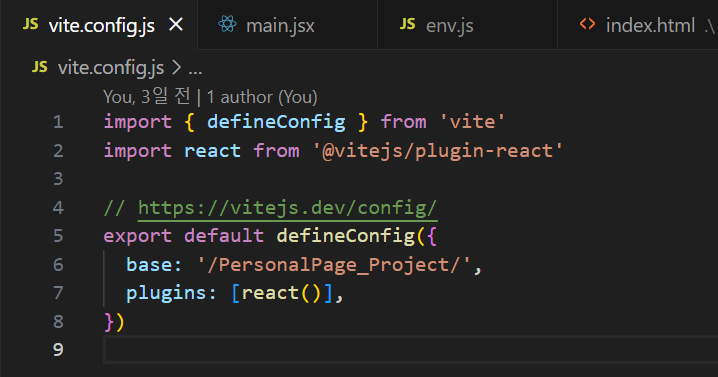The image size is (718, 377).
Task: Click the "1 author (You)" code lens
Action: 262,97
